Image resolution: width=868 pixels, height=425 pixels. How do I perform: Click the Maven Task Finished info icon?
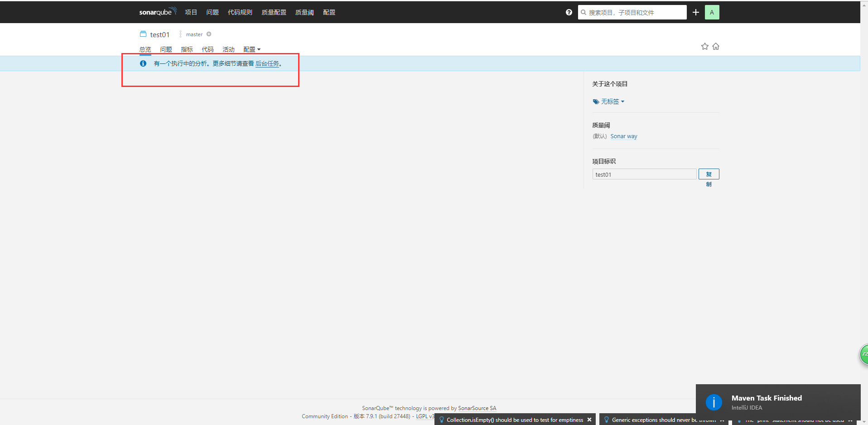tap(714, 402)
